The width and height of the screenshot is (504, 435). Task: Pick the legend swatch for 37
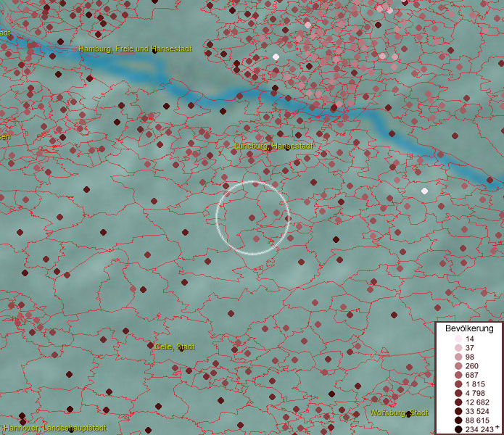[458, 348]
